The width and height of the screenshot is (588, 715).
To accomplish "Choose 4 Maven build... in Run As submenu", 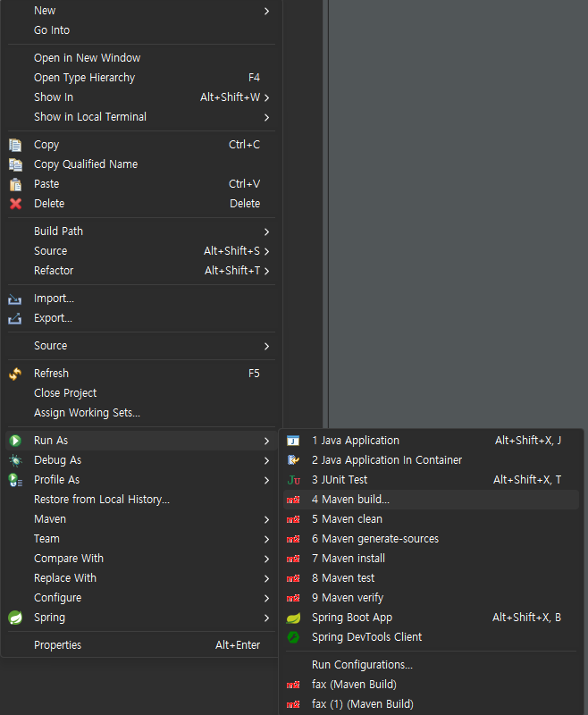I will pyautogui.click(x=431, y=500).
